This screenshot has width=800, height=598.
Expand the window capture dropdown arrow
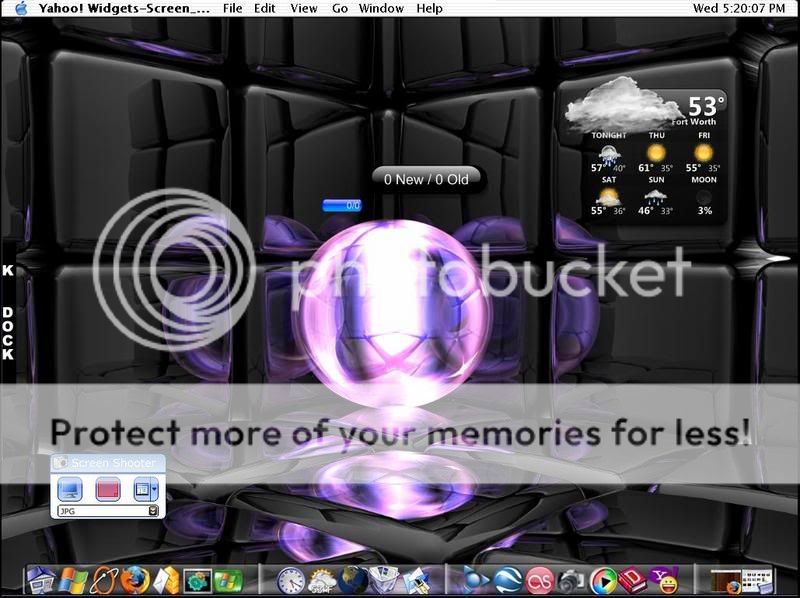(x=153, y=489)
